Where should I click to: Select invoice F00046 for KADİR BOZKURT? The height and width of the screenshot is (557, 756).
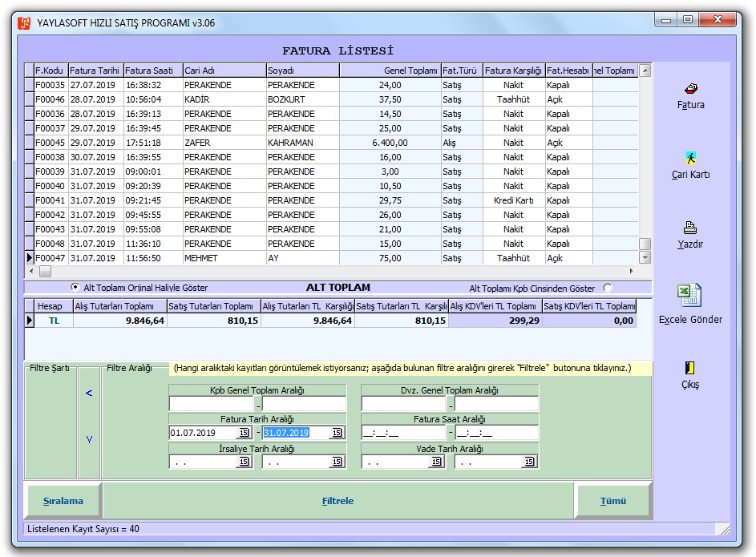[332, 99]
